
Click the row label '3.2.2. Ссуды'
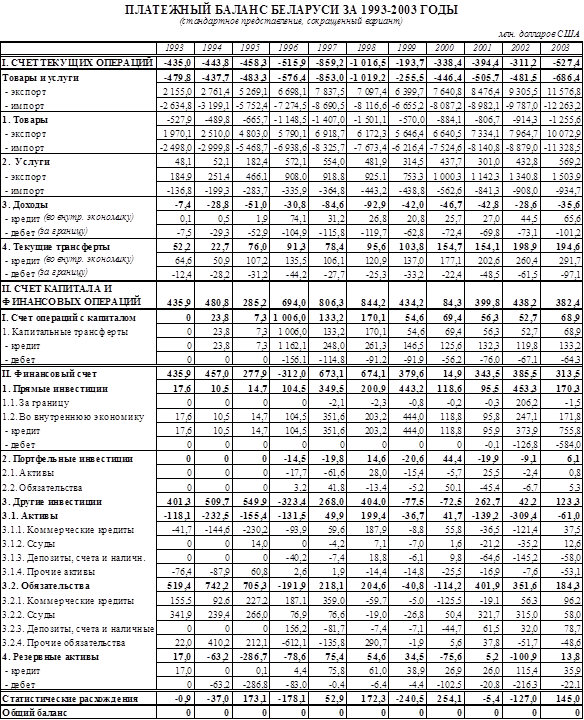point(28,615)
